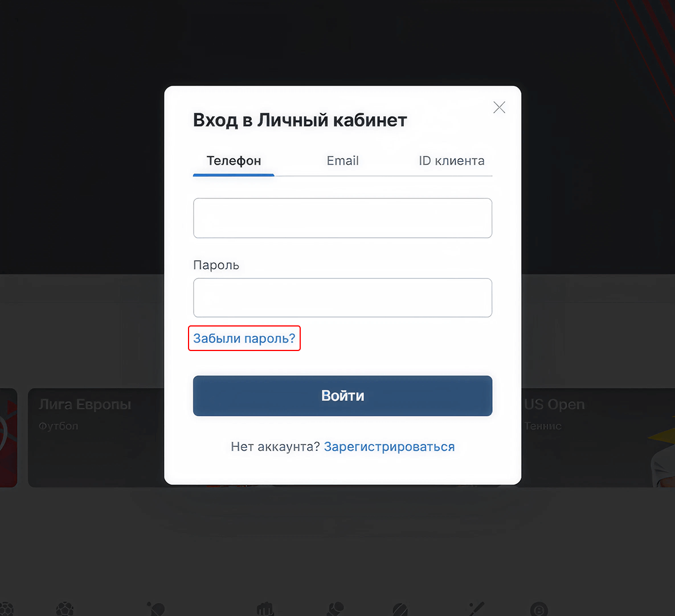Close the login dialog with the X
This screenshot has width=675, height=616.
click(x=499, y=107)
